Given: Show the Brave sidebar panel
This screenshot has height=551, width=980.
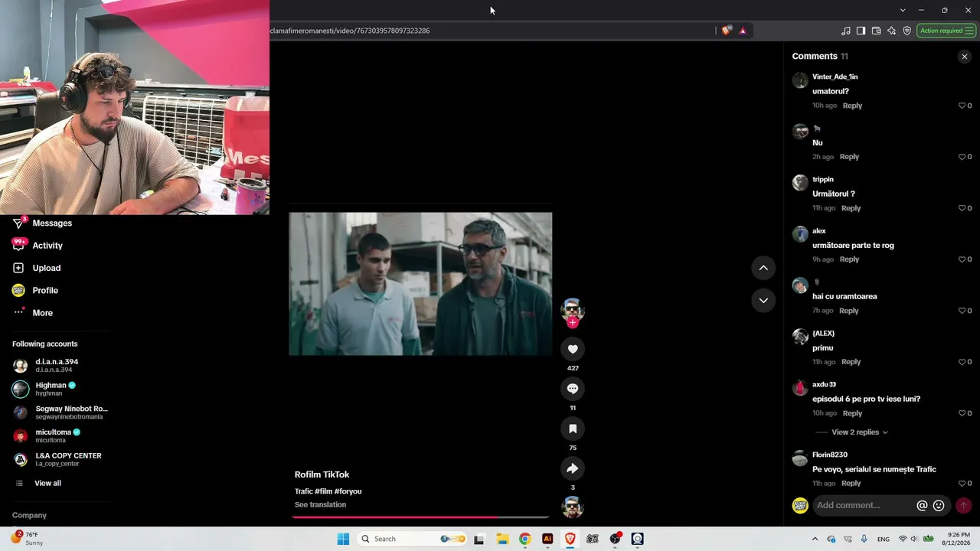Looking at the screenshot, I should tap(861, 31).
